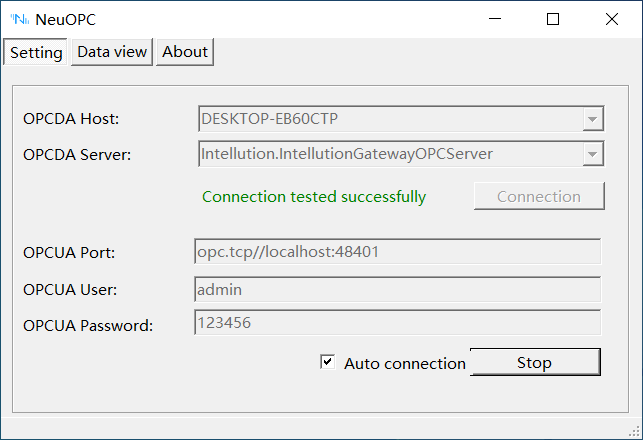Click the Stop button
Viewport: 643px width, 440px height.
pyautogui.click(x=534, y=362)
